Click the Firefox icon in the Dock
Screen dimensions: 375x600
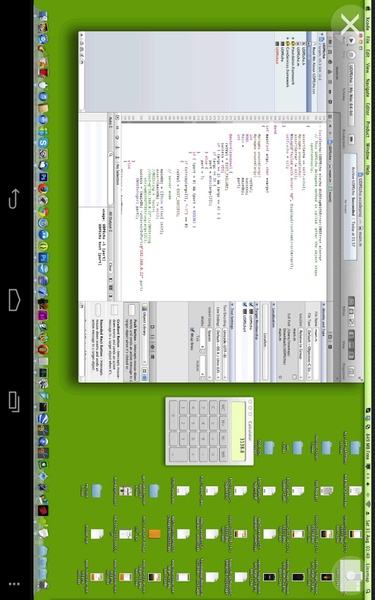(x=43, y=188)
